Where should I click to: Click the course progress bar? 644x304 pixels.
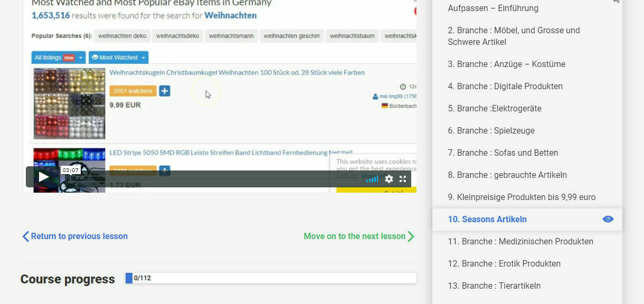271,278
